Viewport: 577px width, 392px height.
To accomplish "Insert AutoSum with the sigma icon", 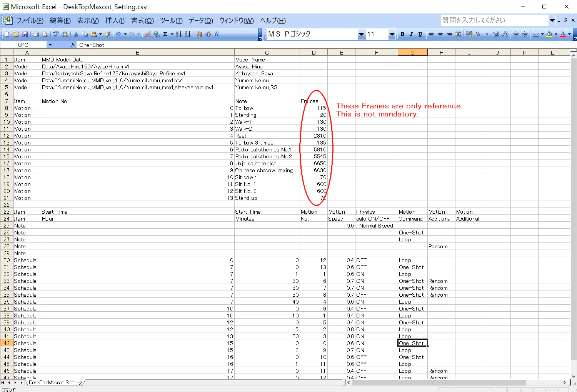I will pyautogui.click(x=165, y=34).
